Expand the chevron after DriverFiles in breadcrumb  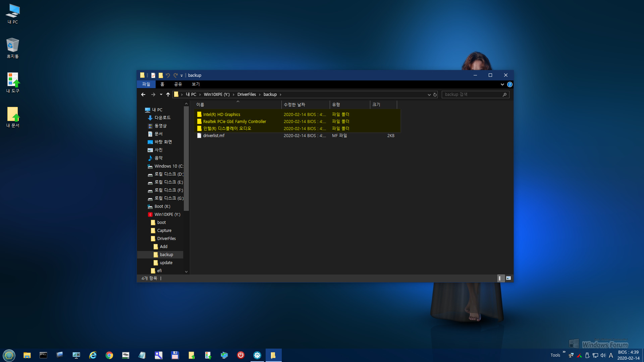pos(260,95)
